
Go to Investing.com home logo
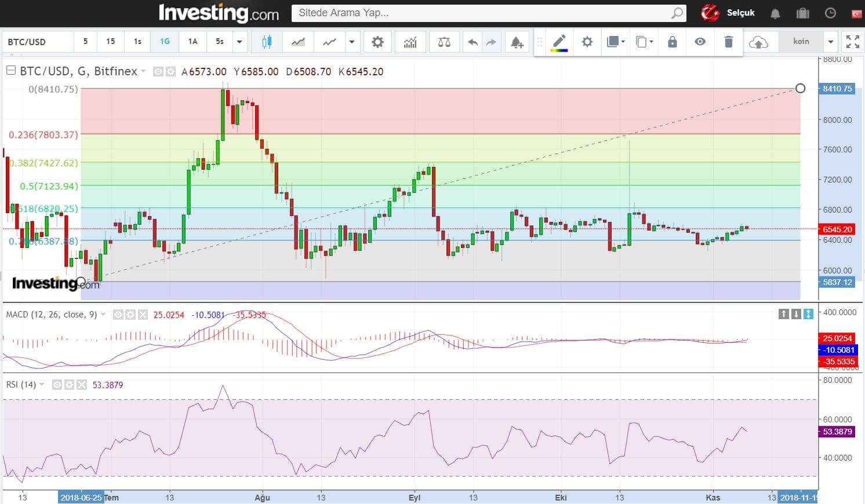[x=219, y=13]
